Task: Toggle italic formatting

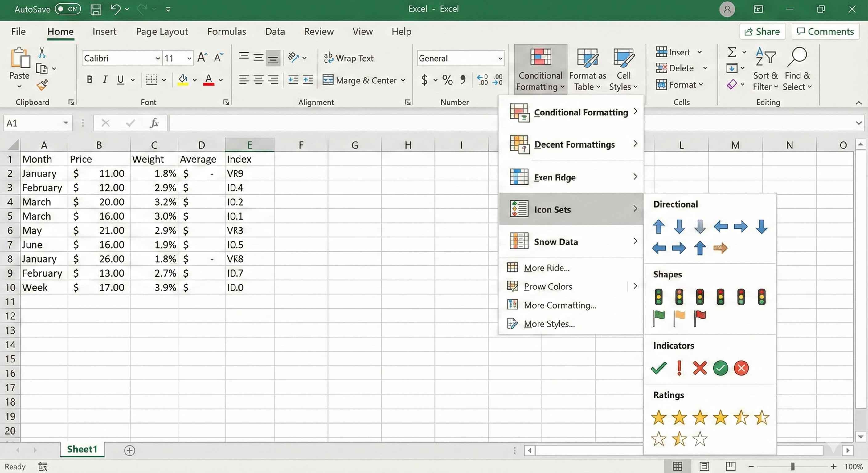Action: [x=105, y=79]
